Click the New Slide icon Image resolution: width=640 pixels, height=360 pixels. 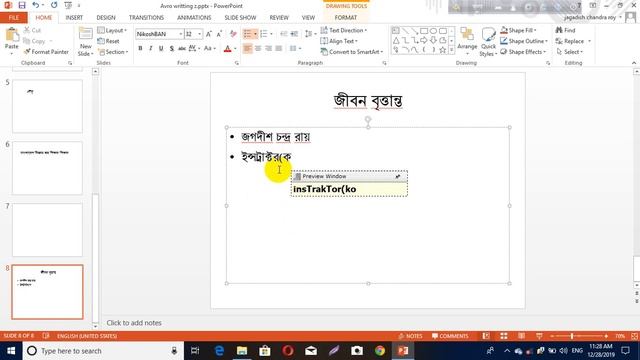pyautogui.click(x=86, y=34)
